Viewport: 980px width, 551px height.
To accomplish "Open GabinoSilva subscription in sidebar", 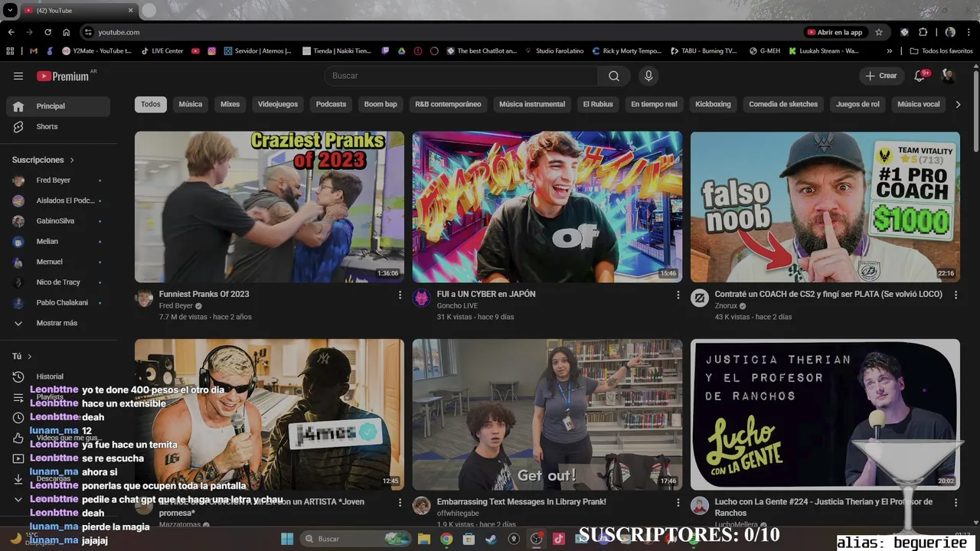I will 58,221.
